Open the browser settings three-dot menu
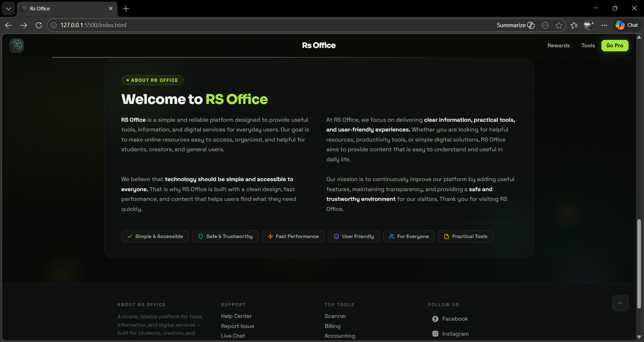 (x=604, y=25)
